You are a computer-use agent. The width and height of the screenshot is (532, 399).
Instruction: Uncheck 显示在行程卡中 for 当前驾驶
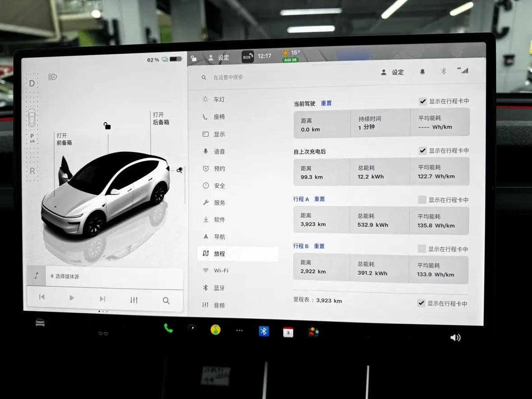point(422,101)
